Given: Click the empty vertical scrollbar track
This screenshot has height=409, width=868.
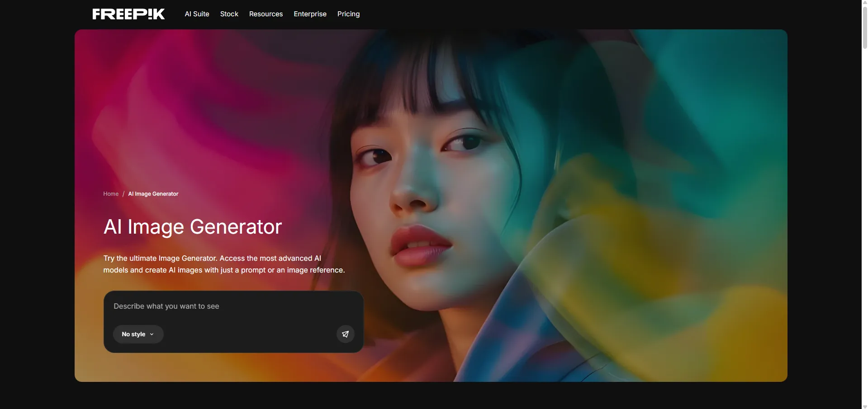Looking at the screenshot, I should (x=864, y=226).
